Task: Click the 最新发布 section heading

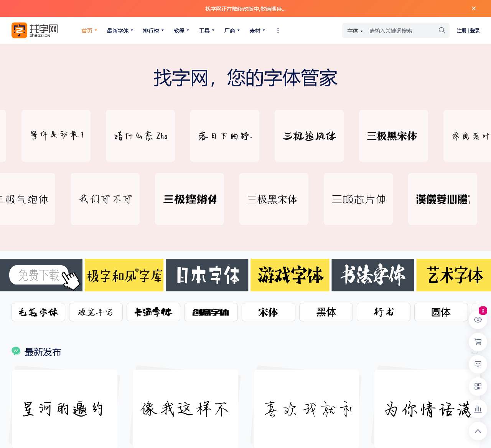Action: (43, 352)
